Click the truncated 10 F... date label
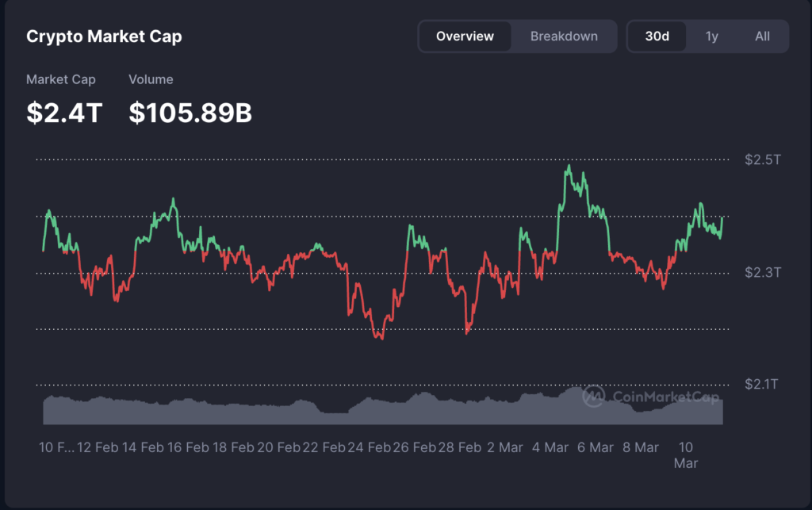 (x=56, y=447)
